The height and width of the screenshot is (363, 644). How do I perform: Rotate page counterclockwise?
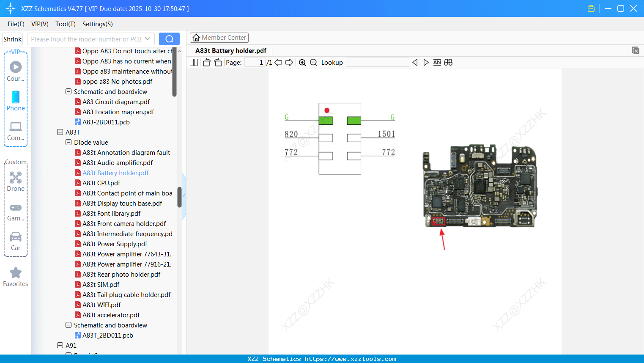206,63
